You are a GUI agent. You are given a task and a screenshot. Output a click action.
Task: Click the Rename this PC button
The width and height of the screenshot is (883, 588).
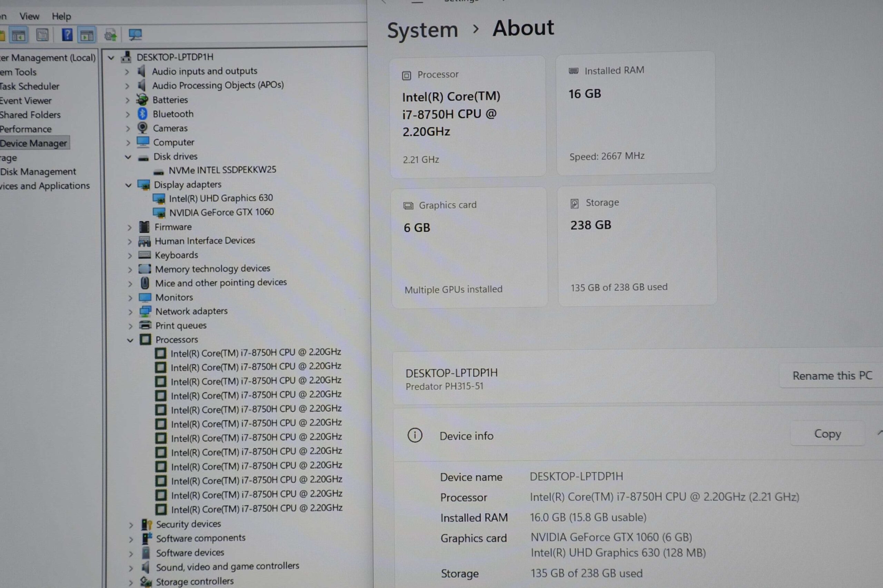[x=832, y=375]
